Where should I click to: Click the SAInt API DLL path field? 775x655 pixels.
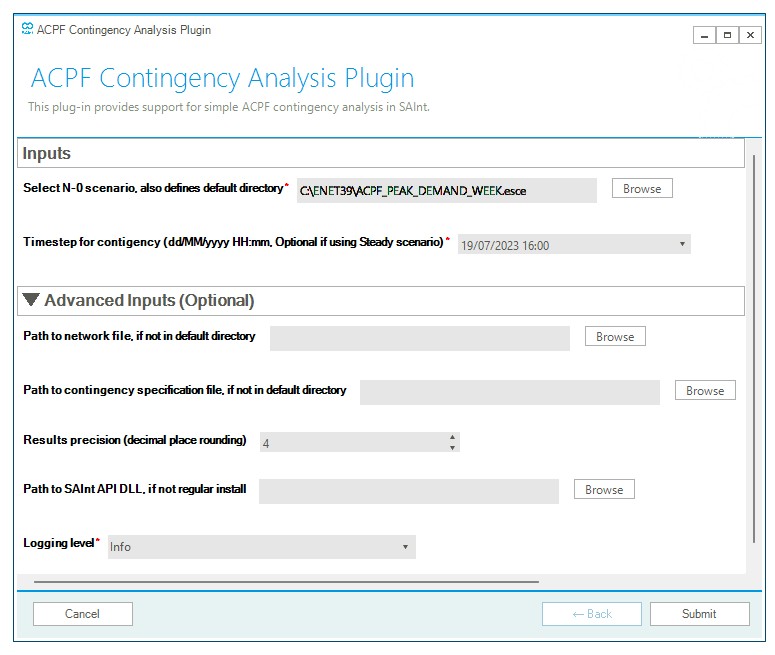coord(409,491)
